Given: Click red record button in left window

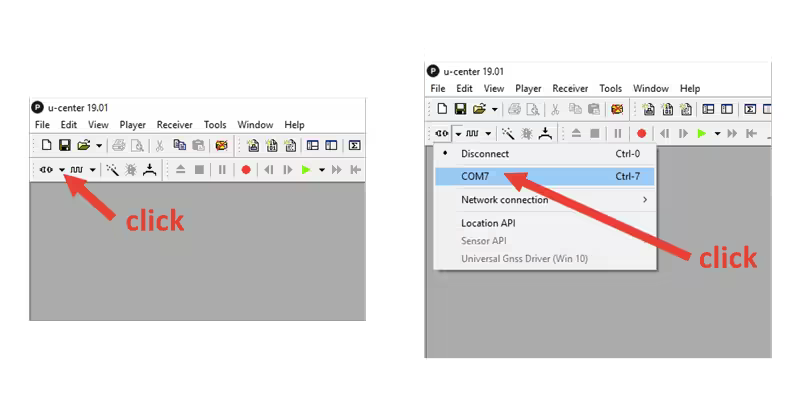Looking at the screenshot, I should point(246,170).
